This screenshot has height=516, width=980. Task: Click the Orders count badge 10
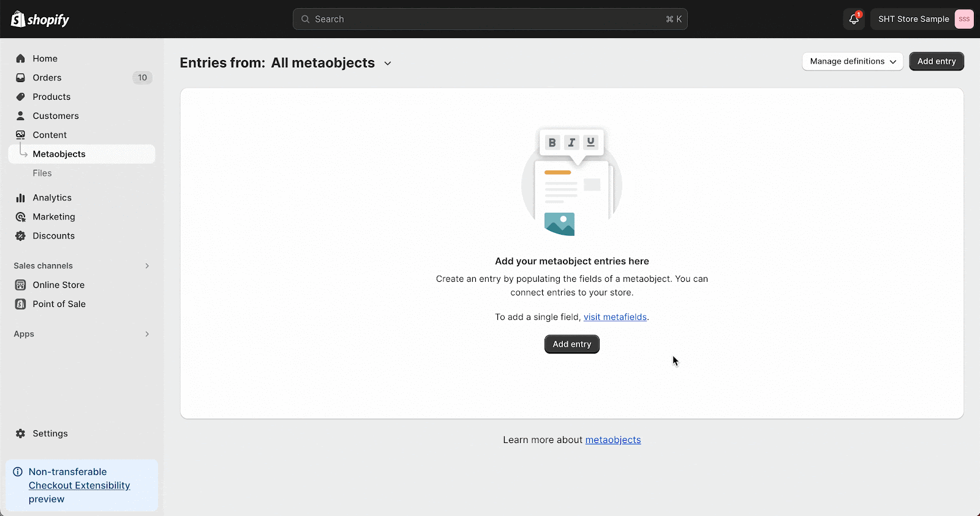point(142,78)
